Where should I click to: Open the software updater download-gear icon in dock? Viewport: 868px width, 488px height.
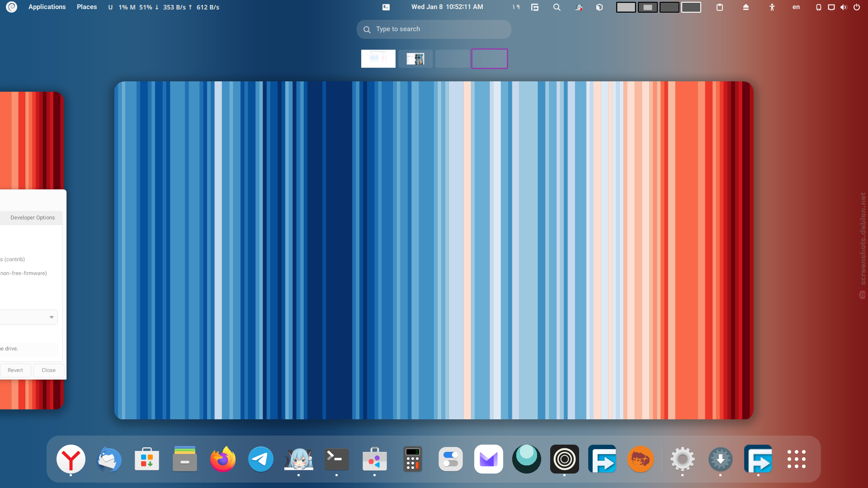pos(721,460)
